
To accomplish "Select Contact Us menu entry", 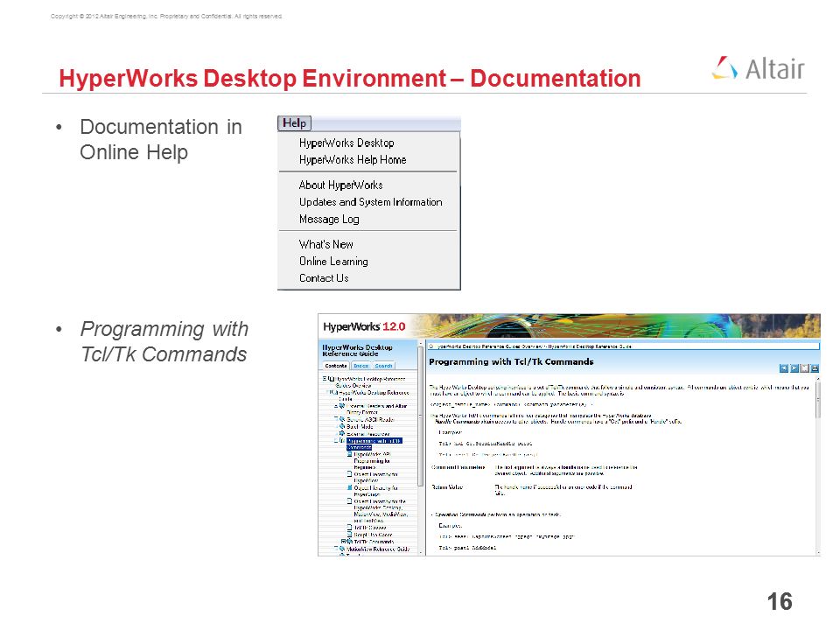I will (x=324, y=278).
